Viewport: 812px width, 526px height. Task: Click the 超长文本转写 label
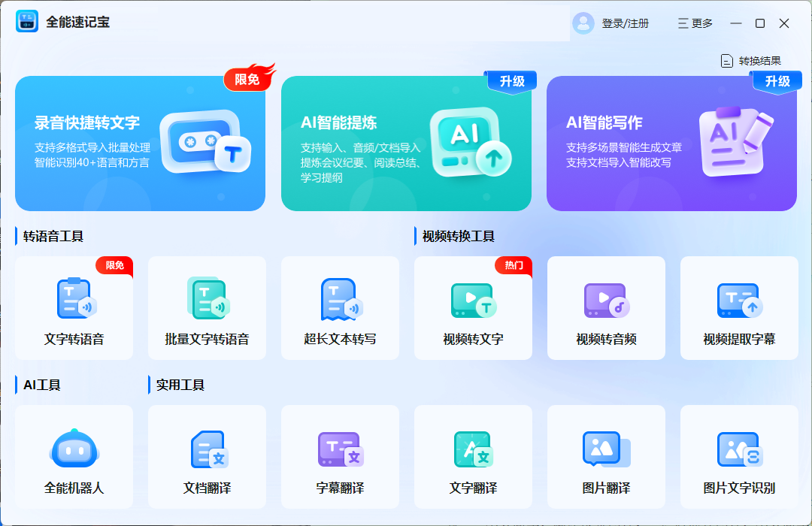(x=341, y=340)
